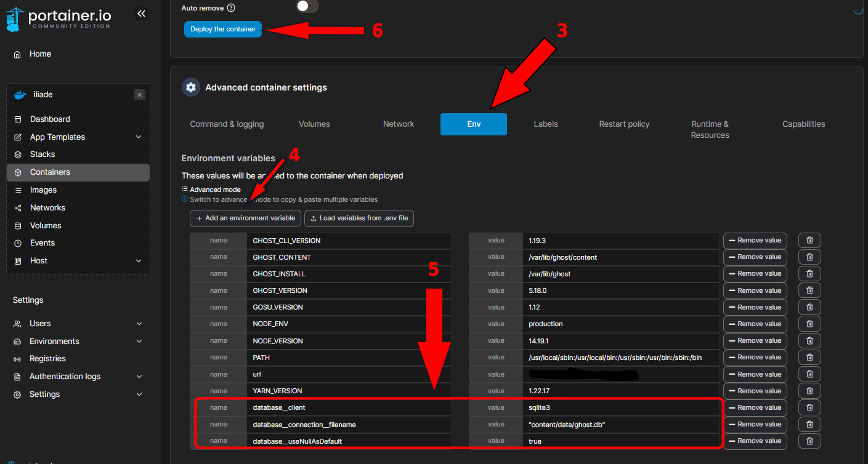Click the Settings gear icon in sidebar

(17, 394)
